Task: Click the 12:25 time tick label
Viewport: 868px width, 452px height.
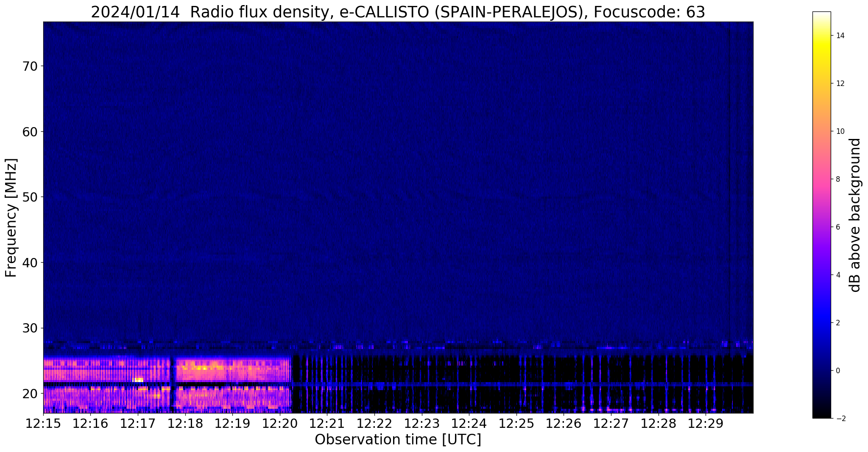Action: click(x=516, y=424)
